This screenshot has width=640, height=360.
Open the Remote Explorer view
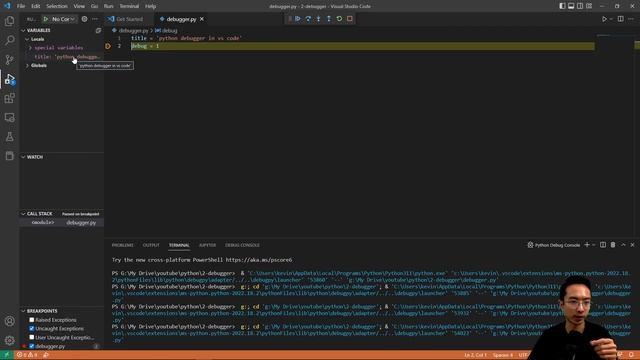(9, 118)
